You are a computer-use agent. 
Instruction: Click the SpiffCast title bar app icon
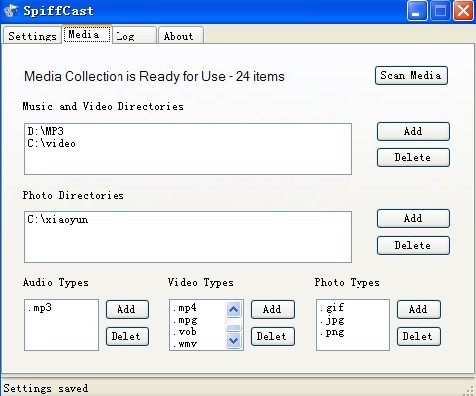coord(11,10)
